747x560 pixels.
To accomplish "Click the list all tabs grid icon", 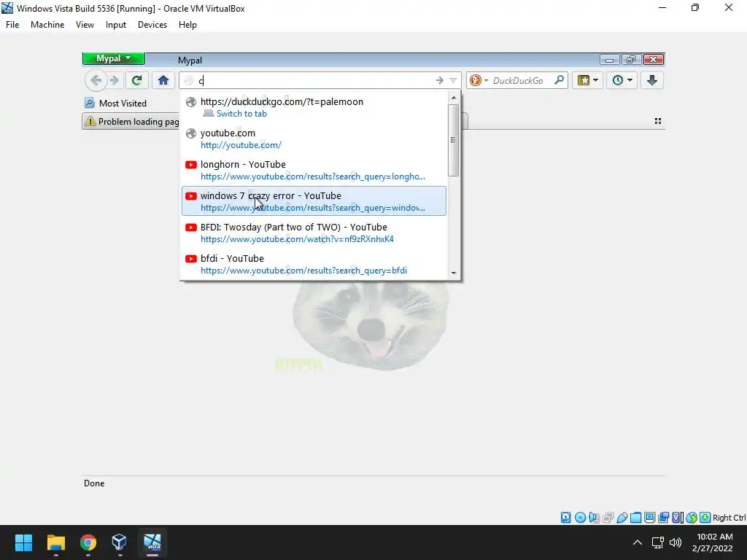I will (658, 122).
